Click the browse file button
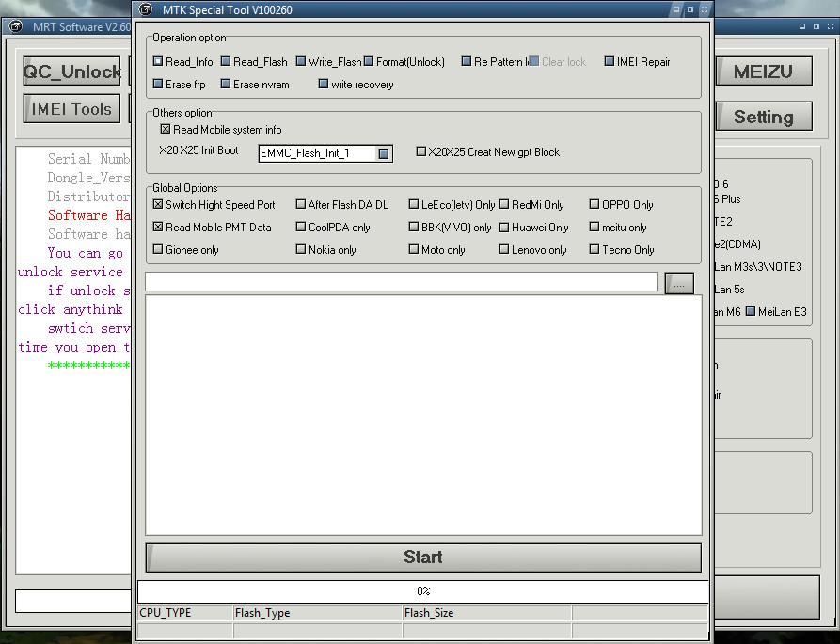Screen dimensions: 840x644 coord(679,283)
